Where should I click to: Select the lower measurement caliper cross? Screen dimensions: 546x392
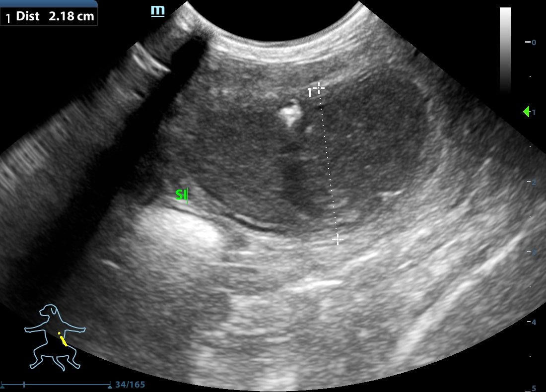click(x=338, y=240)
